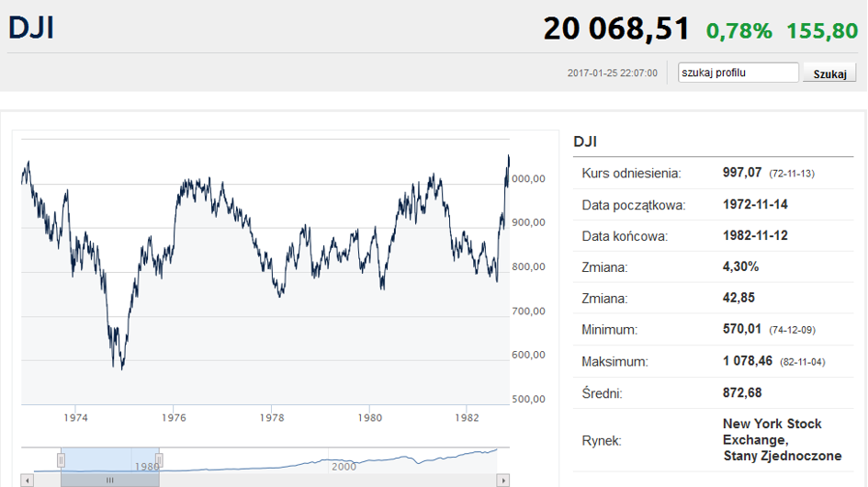Screen dimensions: 868x487
Task: Click the right scroll arrow of chart navigator
Action: tap(502, 481)
